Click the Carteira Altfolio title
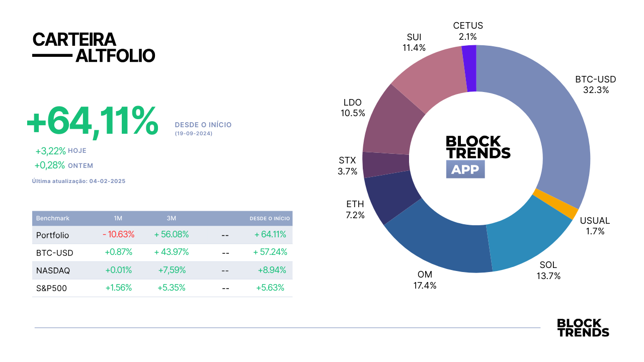Viewport: 644px width, 362px height. [94, 47]
